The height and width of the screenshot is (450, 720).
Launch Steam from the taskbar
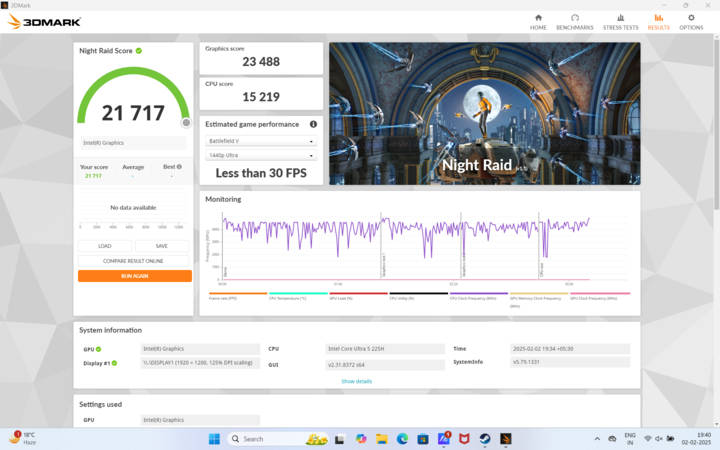tap(485, 438)
